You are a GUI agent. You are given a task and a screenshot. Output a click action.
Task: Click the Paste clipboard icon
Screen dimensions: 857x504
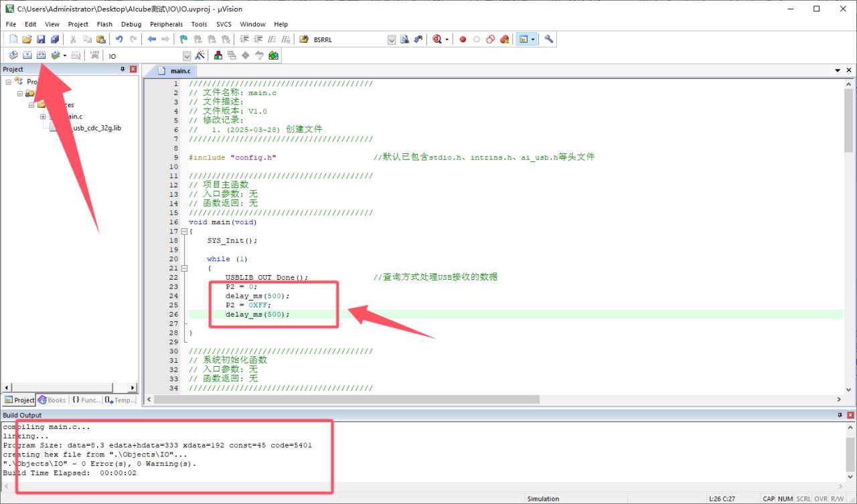pyautogui.click(x=101, y=39)
